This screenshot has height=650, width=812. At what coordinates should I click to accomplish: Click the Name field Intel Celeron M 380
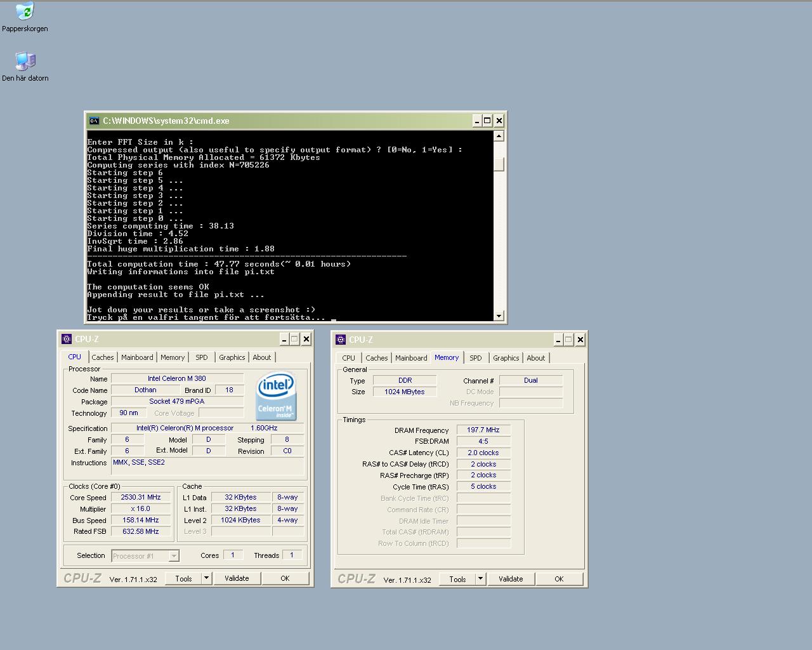pos(177,378)
